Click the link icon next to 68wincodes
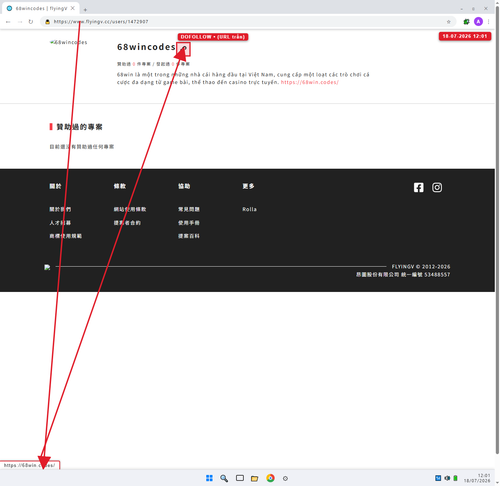Screen dimensions: 500x486 (184, 49)
